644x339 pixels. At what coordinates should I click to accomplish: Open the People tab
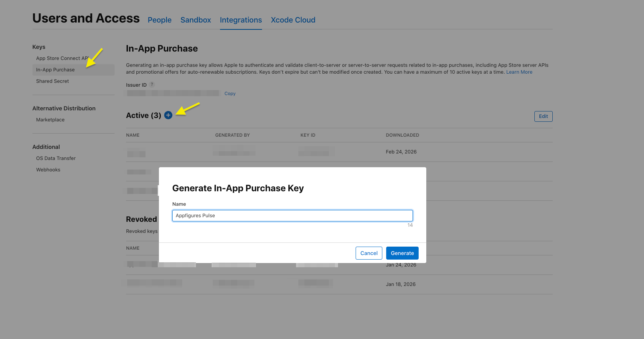(x=160, y=20)
